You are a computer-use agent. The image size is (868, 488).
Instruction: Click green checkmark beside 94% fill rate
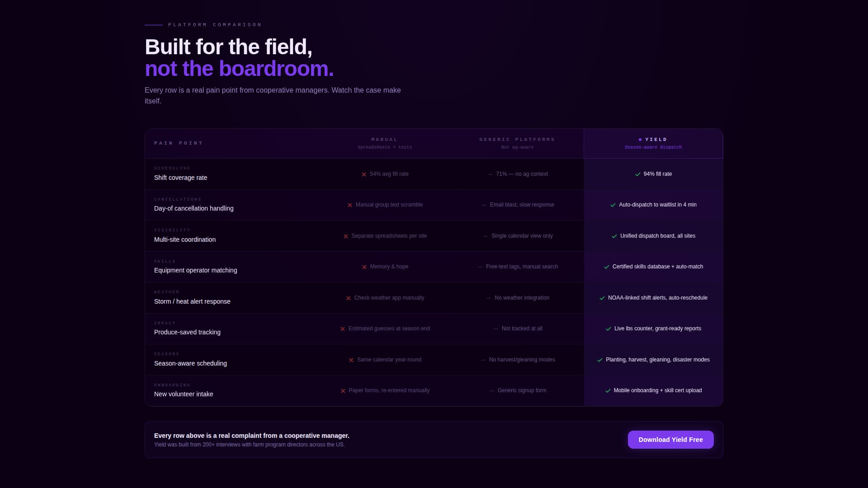point(638,174)
